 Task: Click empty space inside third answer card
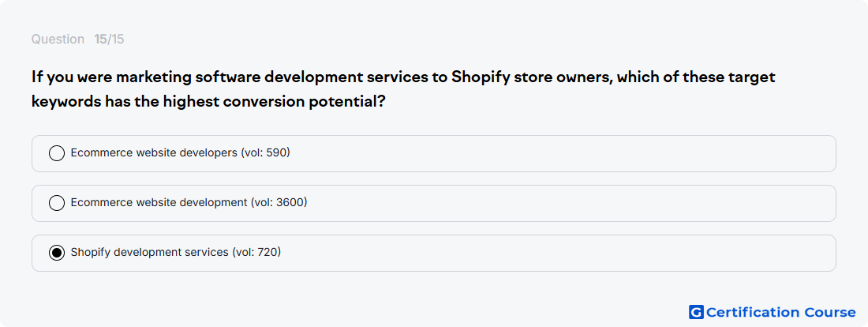(554, 254)
